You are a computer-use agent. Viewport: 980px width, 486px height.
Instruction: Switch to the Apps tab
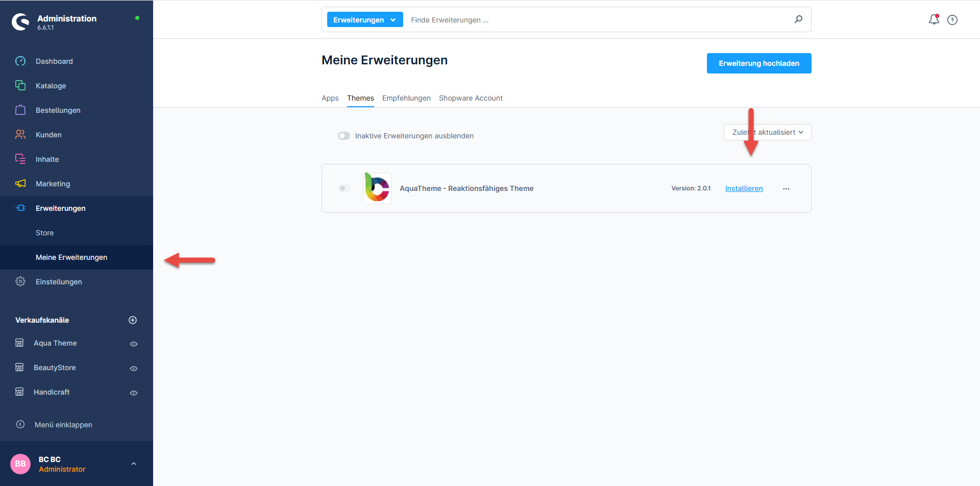click(330, 98)
